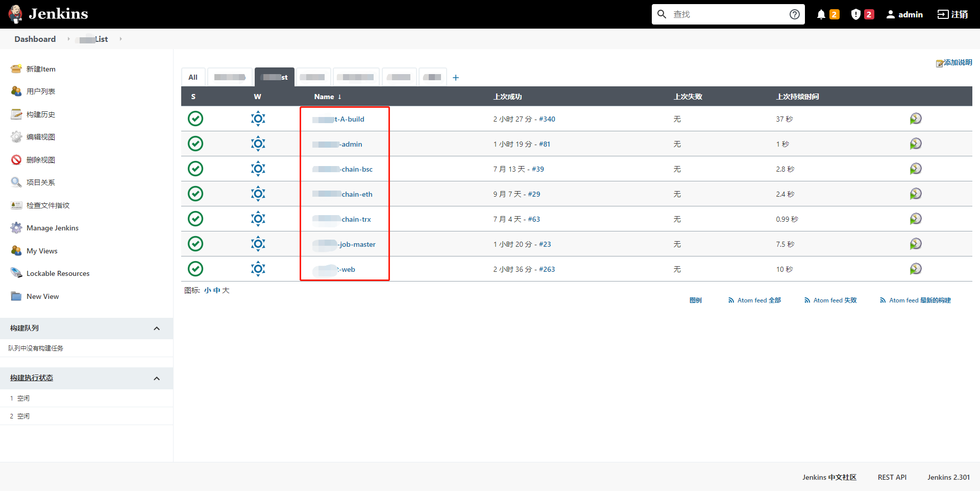Screen dimensions: 980x491
Task: Open the A-build job link
Action: click(x=338, y=119)
